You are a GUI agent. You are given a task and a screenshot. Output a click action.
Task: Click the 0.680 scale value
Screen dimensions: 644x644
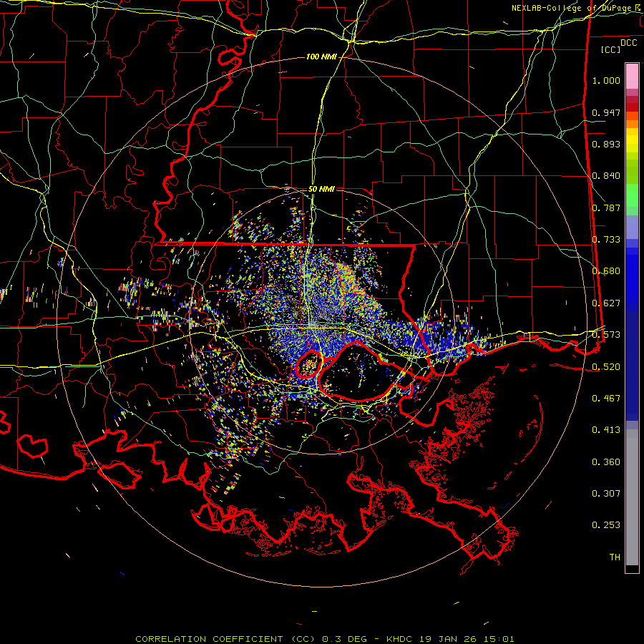click(606, 271)
